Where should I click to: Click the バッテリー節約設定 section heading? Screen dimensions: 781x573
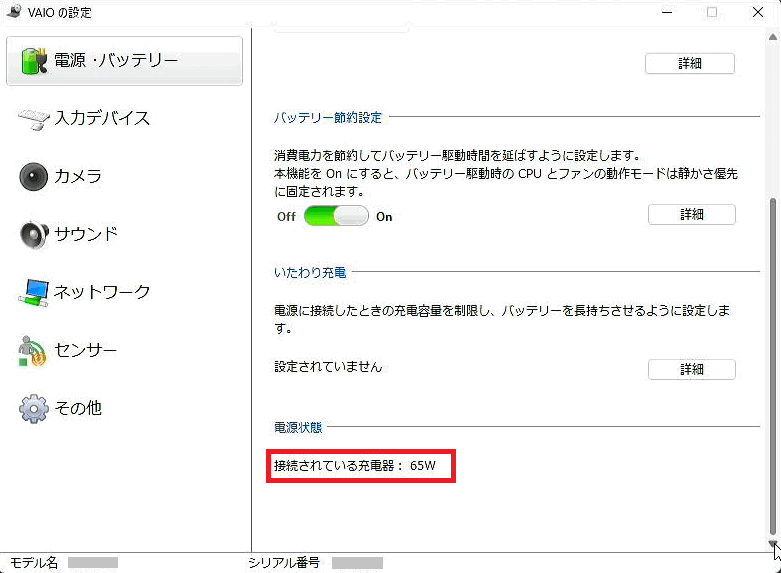click(328, 118)
